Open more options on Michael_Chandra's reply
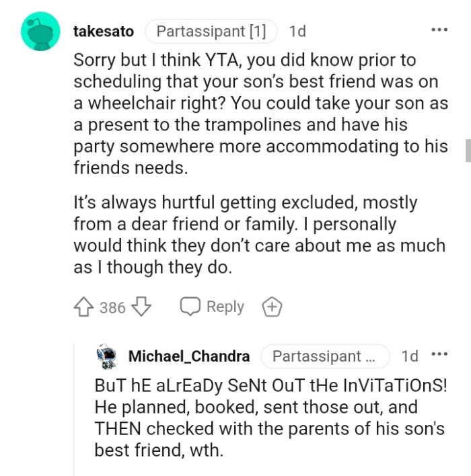Screen dimensions: 471x476 tap(439, 355)
